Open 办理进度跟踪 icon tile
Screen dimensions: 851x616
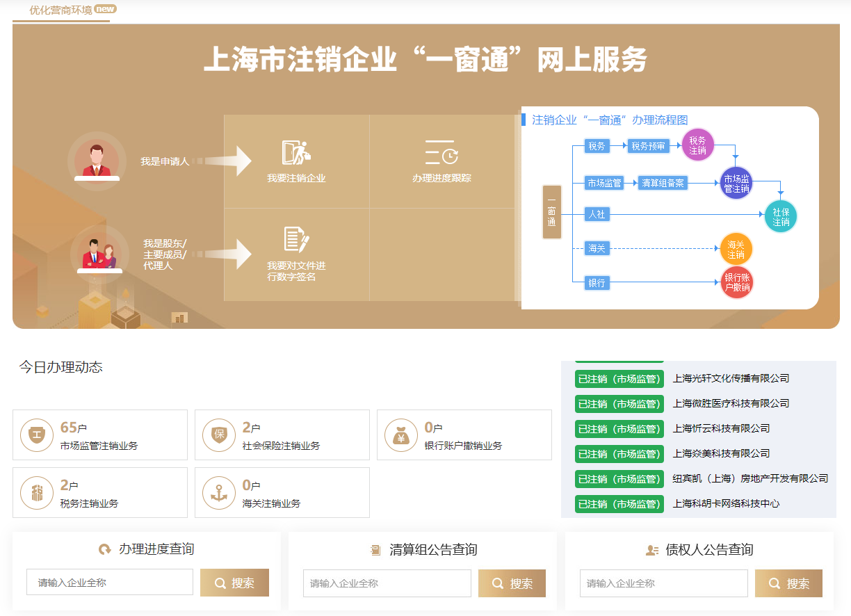(441, 153)
